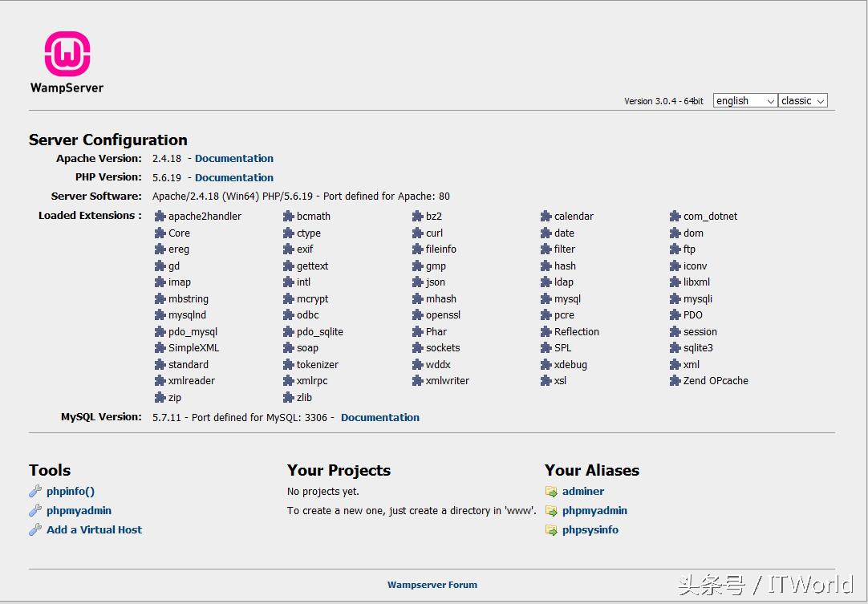The height and width of the screenshot is (604, 868).
Task: Open the Apache Version Documentation link
Action: tap(234, 159)
